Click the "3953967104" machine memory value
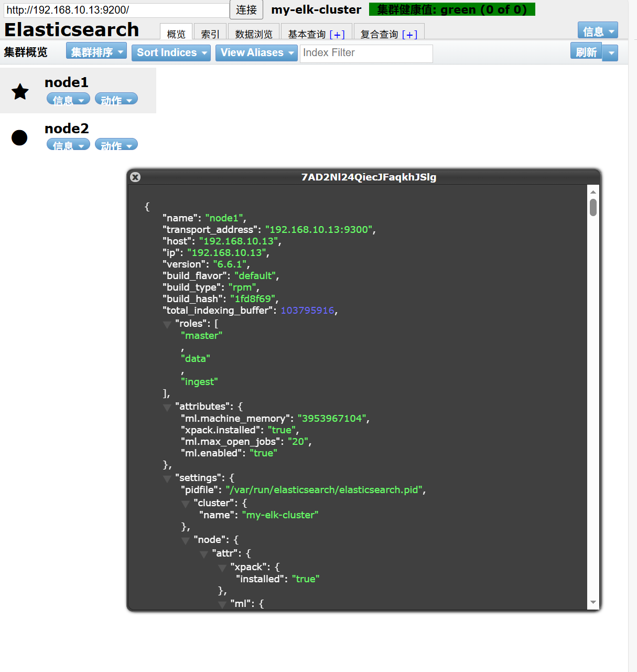This screenshot has width=637, height=672. 332,418
